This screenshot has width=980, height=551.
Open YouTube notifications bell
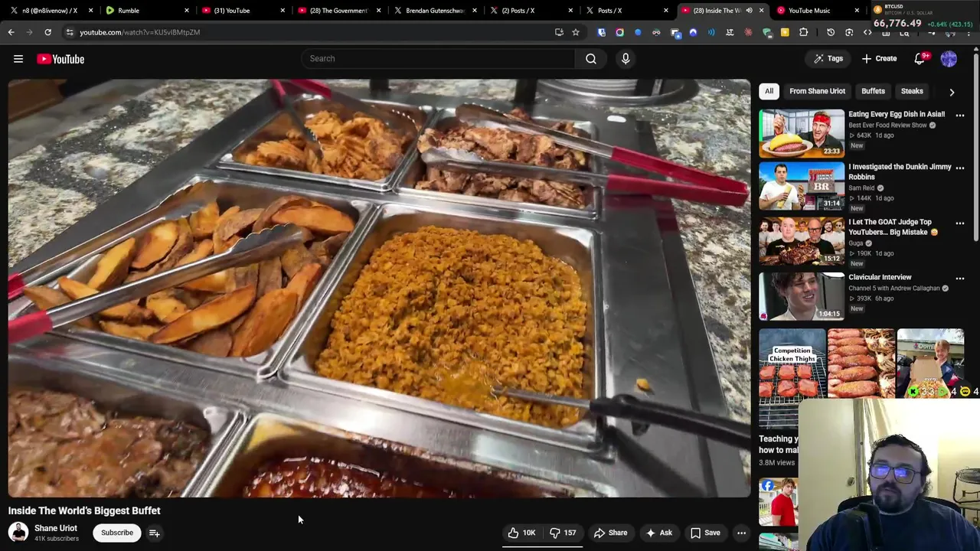pos(921,59)
